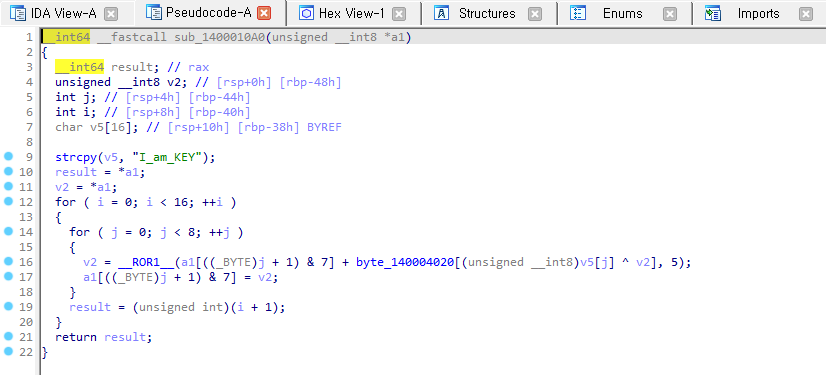Click the 'return result;' statement
The image size is (826, 375).
(104, 337)
